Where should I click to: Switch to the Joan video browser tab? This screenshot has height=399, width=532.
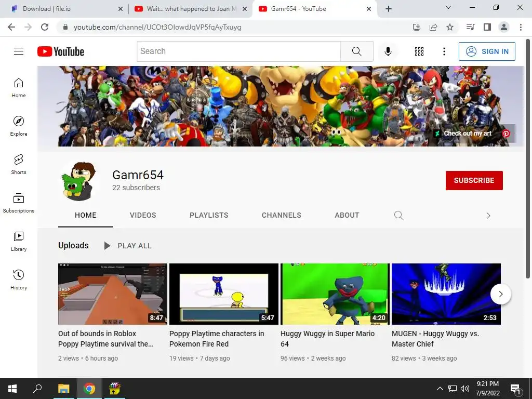[191, 9]
